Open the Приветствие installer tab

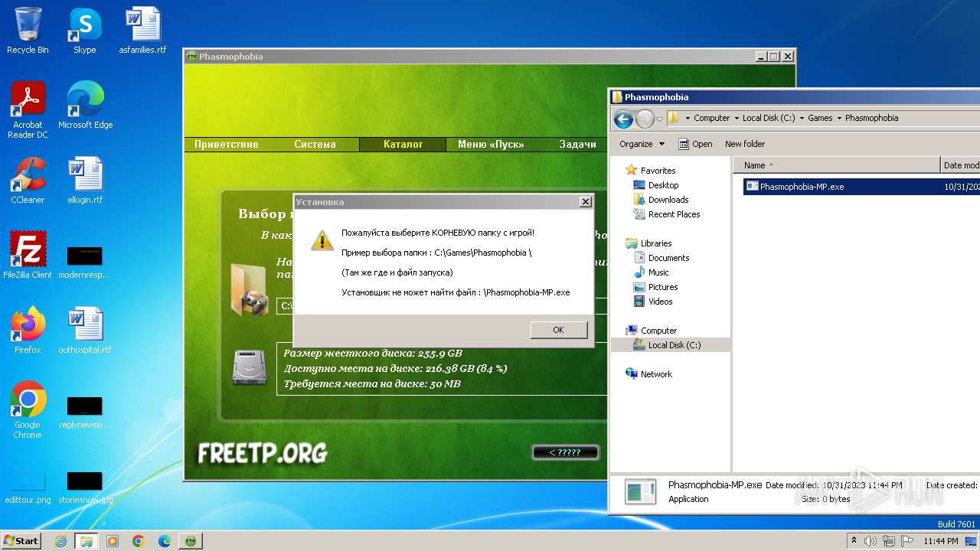pos(227,144)
